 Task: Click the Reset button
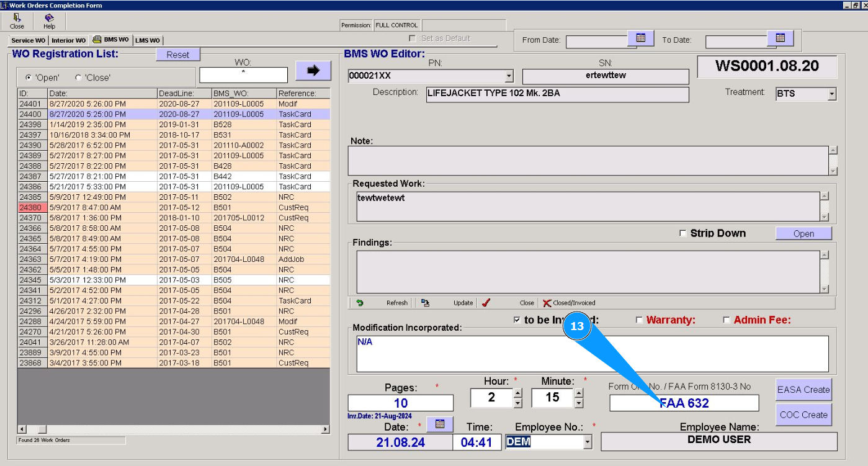tap(177, 55)
